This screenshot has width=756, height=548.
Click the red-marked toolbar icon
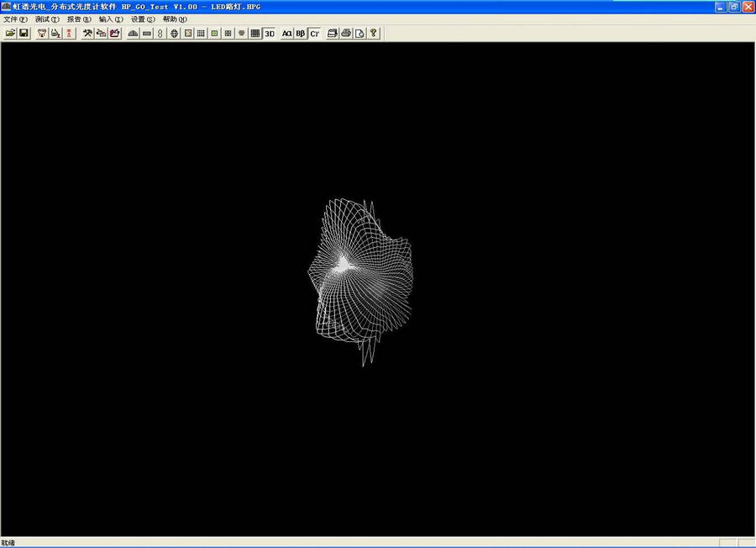click(70, 34)
